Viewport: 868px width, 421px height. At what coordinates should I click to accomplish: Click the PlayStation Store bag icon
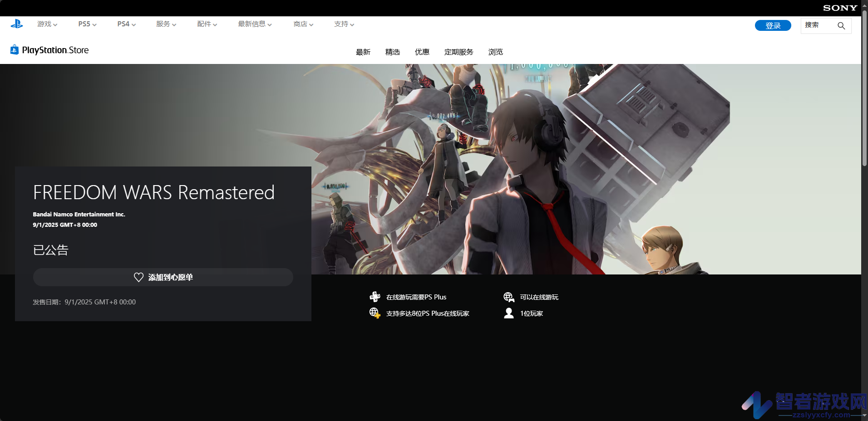click(x=15, y=49)
